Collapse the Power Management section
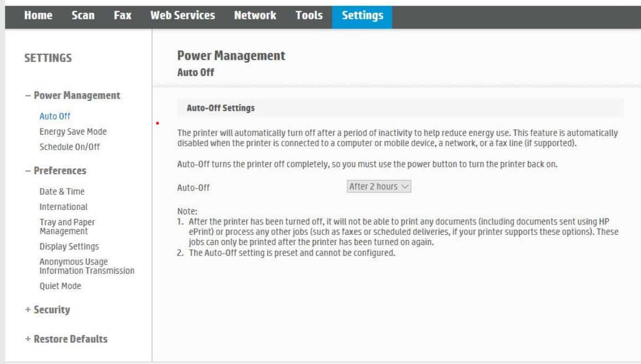Screen dimensions: 641x364 tap(73, 95)
